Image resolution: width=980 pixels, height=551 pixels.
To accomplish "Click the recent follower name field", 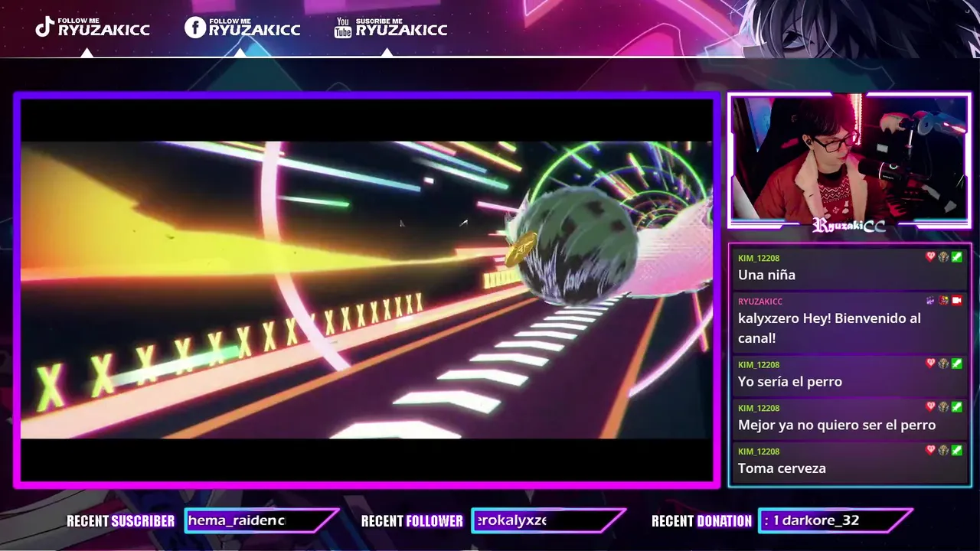I will [x=547, y=520].
